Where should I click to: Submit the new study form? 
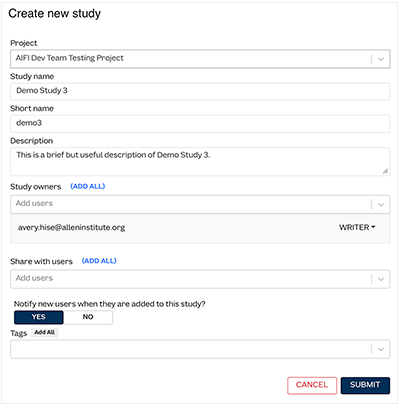click(x=365, y=385)
